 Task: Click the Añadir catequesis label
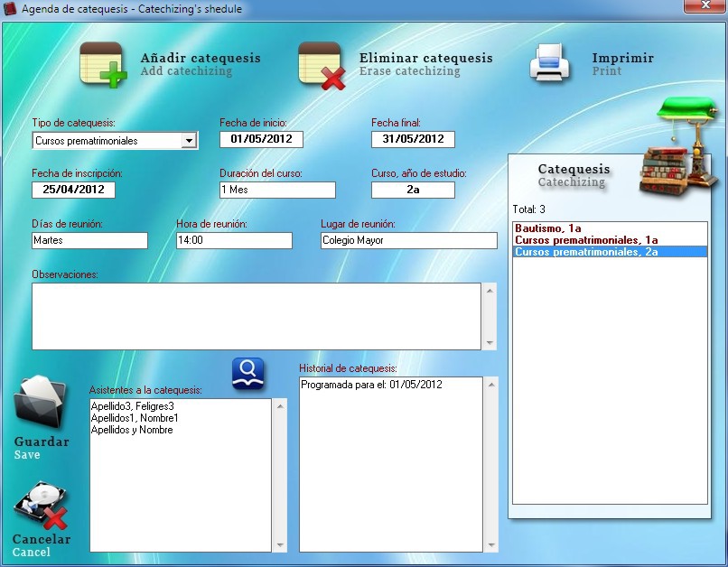coord(201,64)
